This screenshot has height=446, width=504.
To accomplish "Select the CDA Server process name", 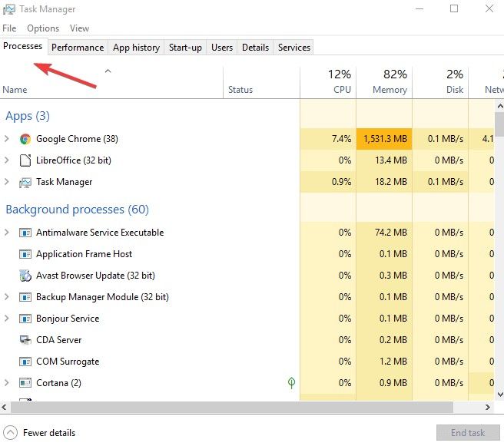I will click(x=59, y=340).
